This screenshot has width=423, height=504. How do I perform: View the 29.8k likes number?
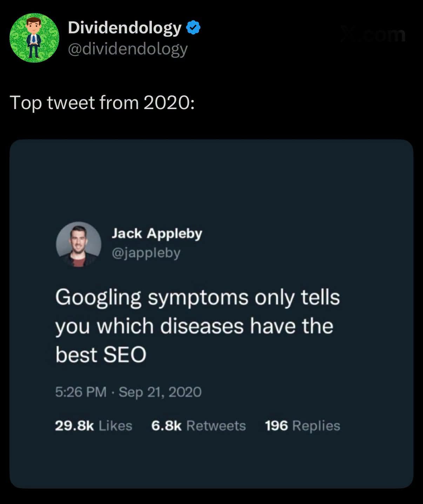pos(74,426)
